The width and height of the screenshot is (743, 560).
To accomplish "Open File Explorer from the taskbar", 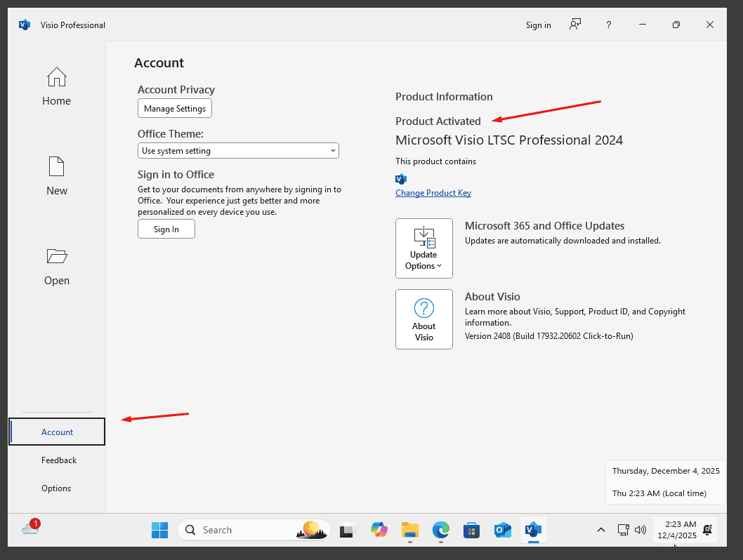I will coord(410,530).
